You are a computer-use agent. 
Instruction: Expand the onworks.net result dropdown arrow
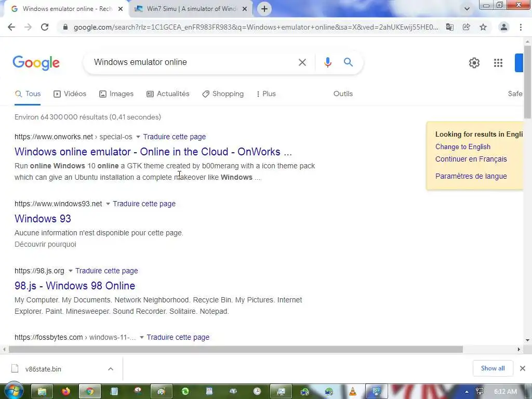click(138, 137)
